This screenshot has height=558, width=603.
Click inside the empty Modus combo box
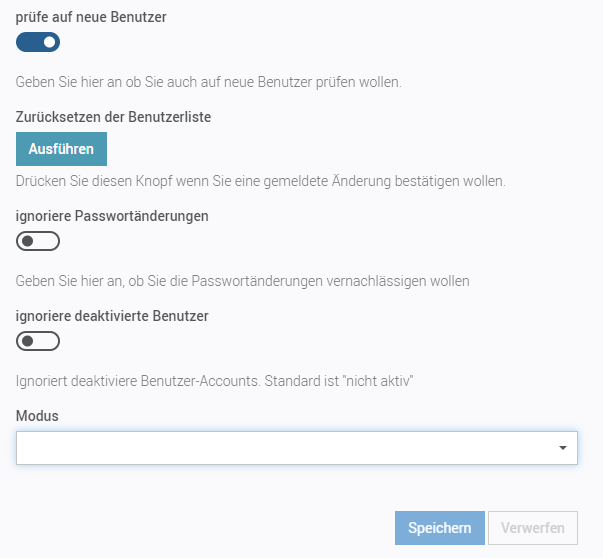[x=280, y=448]
